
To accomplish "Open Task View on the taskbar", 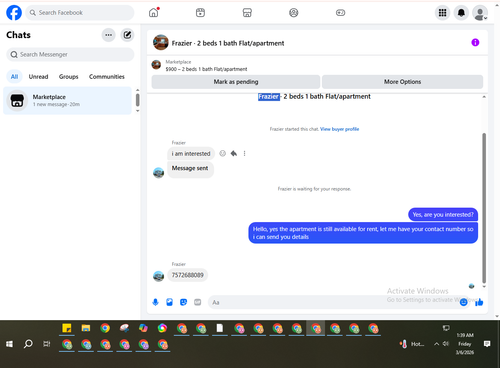I will (47, 344).
